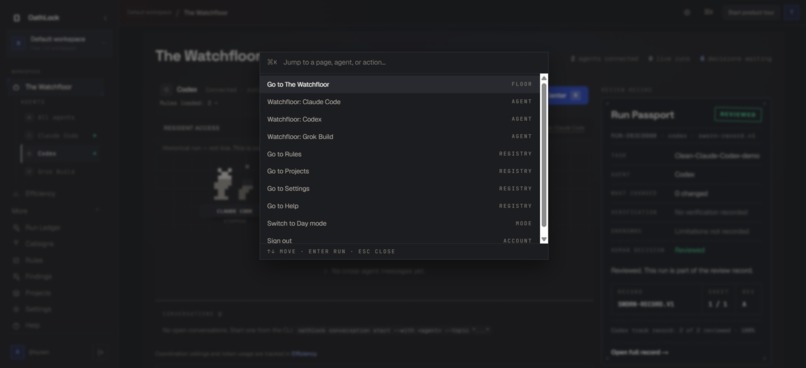Screen dimensions: 806x368
Task: Click the Rules icon in the sidebar
Action: tap(16, 260)
